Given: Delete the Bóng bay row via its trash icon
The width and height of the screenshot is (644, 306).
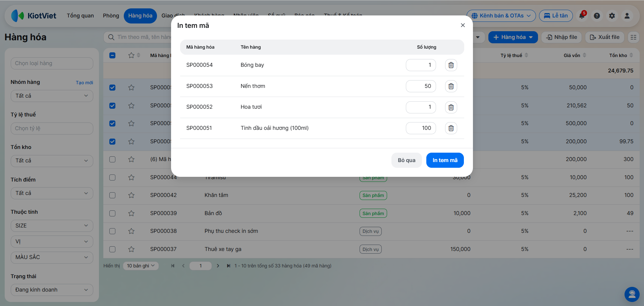Looking at the screenshot, I should 451,65.
